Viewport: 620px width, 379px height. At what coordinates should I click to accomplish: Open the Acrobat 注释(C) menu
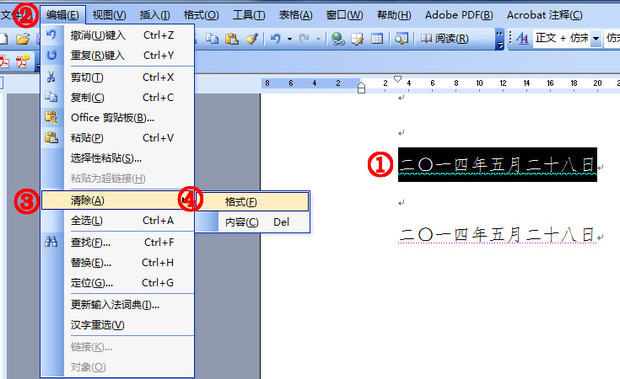click(544, 15)
